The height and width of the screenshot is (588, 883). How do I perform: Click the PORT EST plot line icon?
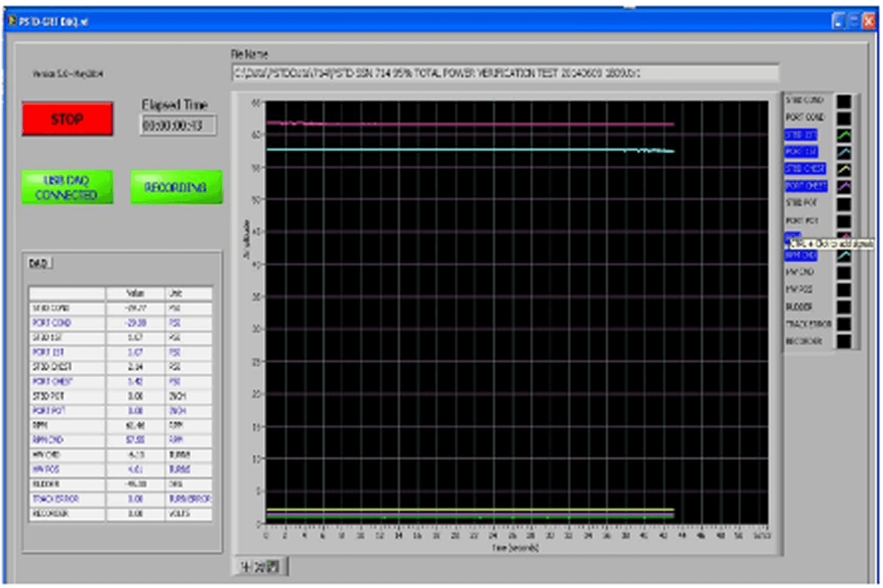point(843,152)
